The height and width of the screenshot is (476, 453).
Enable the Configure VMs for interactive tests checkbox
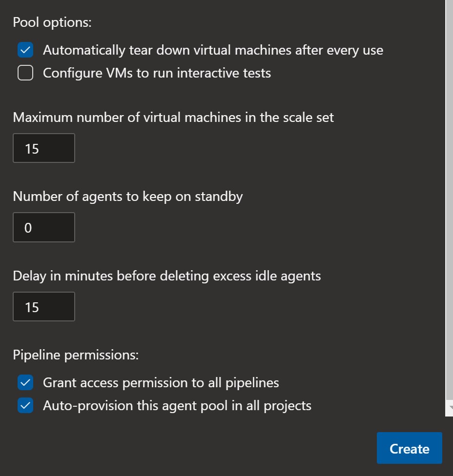pyautogui.click(x=25, y=73)
